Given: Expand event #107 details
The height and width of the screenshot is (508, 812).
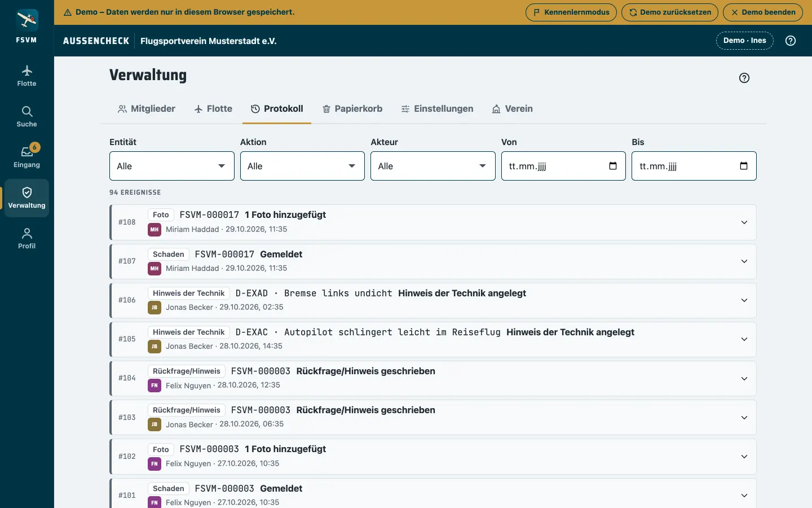Looking at the screenshot, I should coord(744,261).
